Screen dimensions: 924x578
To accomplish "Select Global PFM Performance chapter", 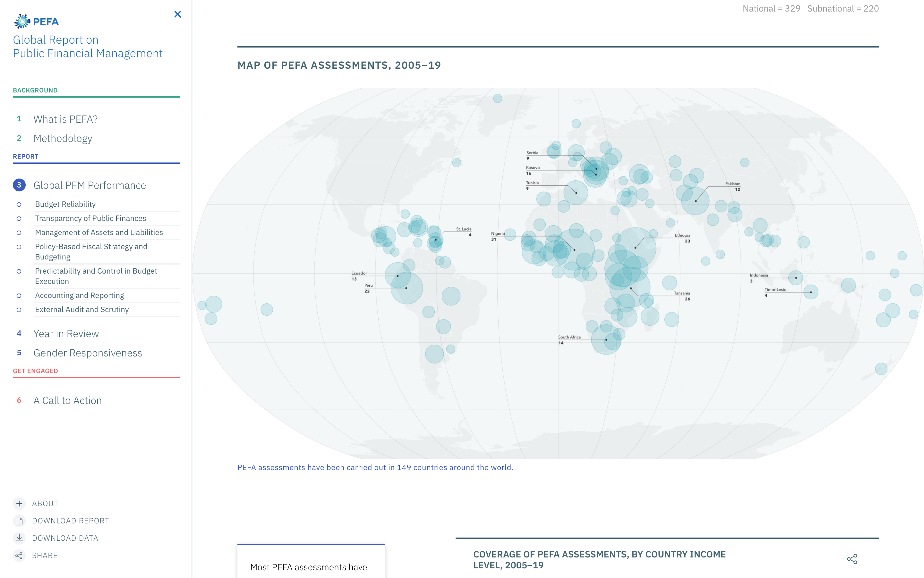I will [90, 185].
